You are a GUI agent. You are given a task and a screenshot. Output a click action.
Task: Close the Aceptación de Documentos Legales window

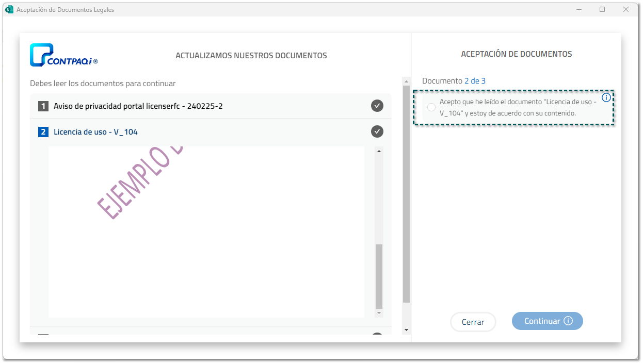[x=626, y=9]
